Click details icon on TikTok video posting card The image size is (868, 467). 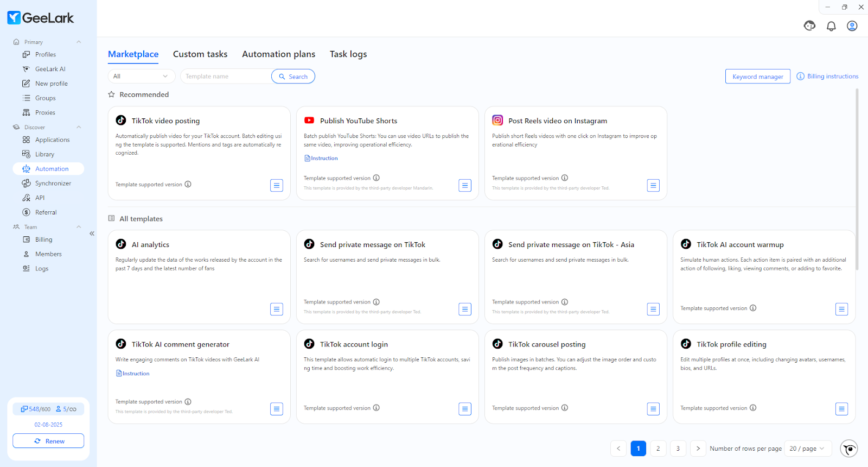[x=277, y=186]
